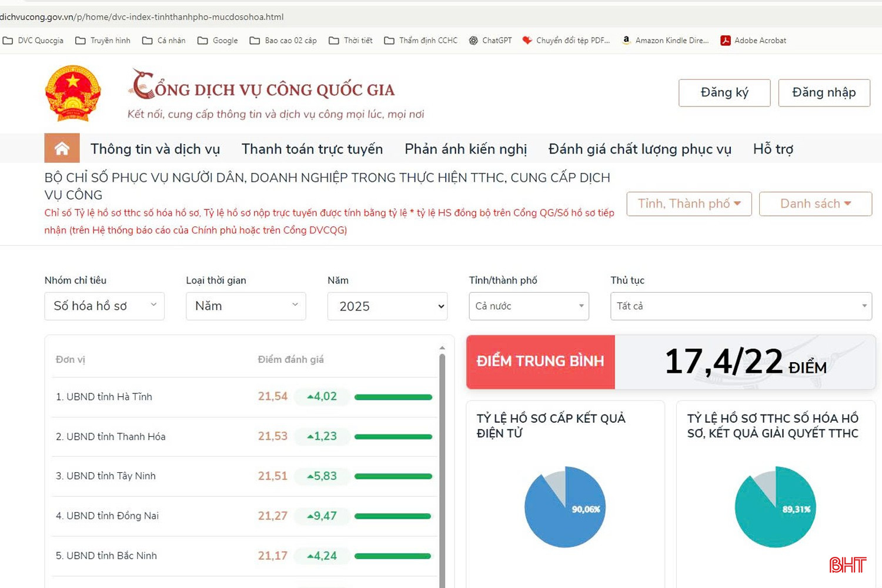Click the national emblem logo

(x=73, y=94)
